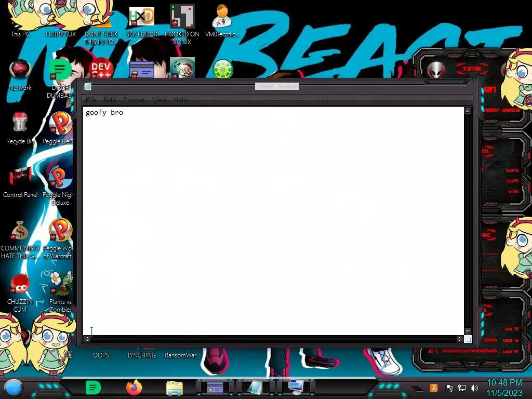Click the Notepad window resize grip
Image resolution: width=532 pixels, height=399 pixels.
(468, 339)
